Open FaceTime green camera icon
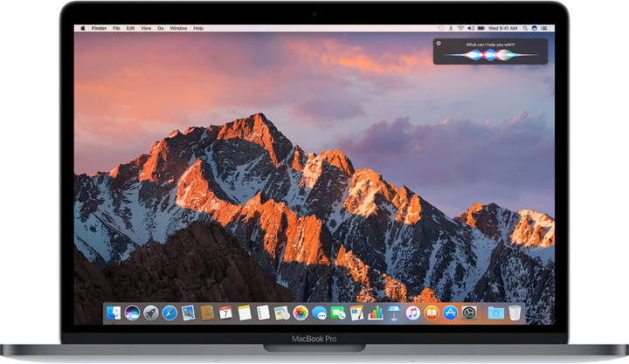The height and width of the screenshot is (364, 629). coord(338,313)
